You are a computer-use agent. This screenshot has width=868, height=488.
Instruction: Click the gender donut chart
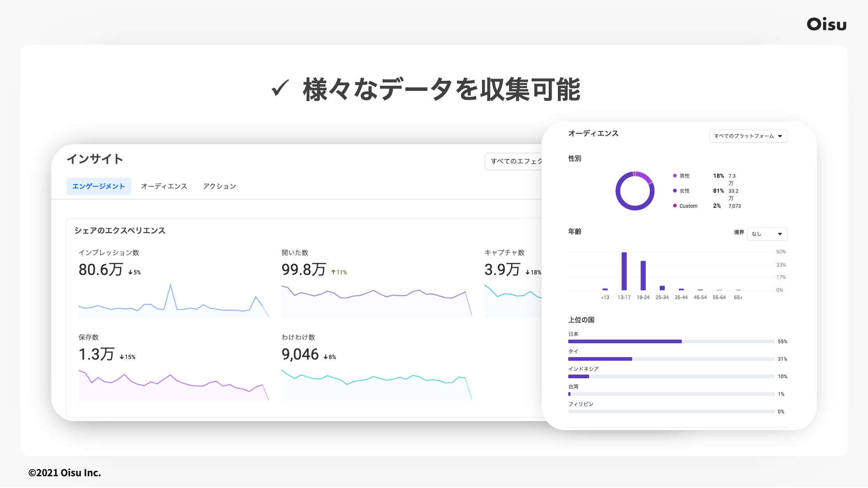(635, 191)
